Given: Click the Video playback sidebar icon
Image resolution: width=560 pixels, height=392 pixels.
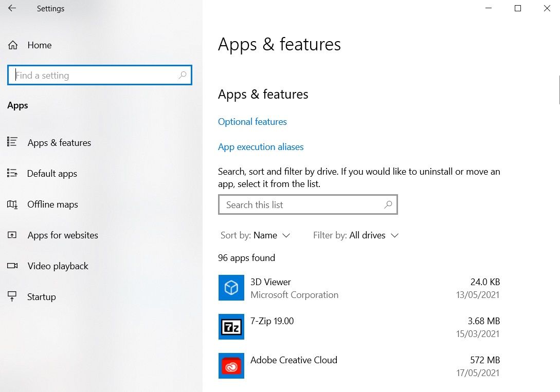Looking at the screenshot, I should (x=12, y=266).
